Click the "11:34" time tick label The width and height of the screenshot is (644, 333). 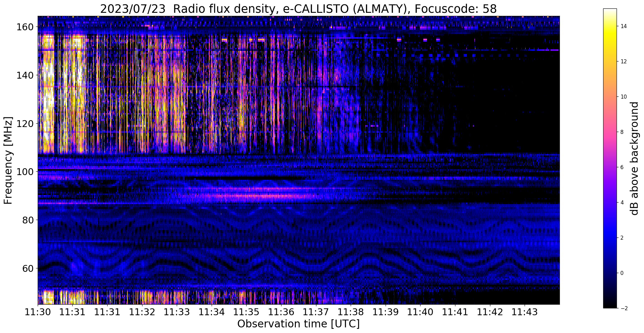coord(212,312)
